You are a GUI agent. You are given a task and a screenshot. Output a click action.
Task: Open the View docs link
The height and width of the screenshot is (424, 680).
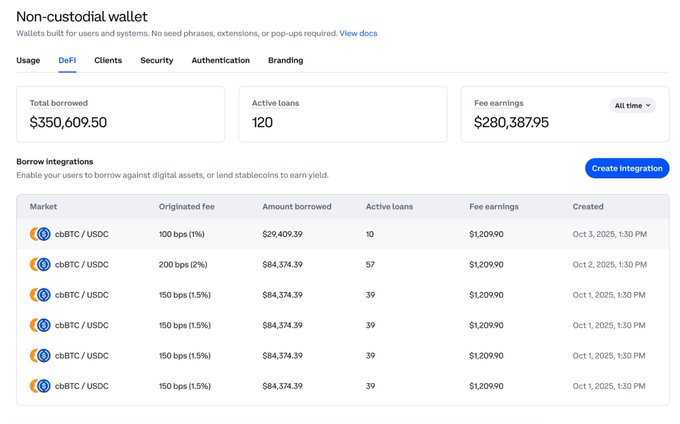(x=358, y=33)
